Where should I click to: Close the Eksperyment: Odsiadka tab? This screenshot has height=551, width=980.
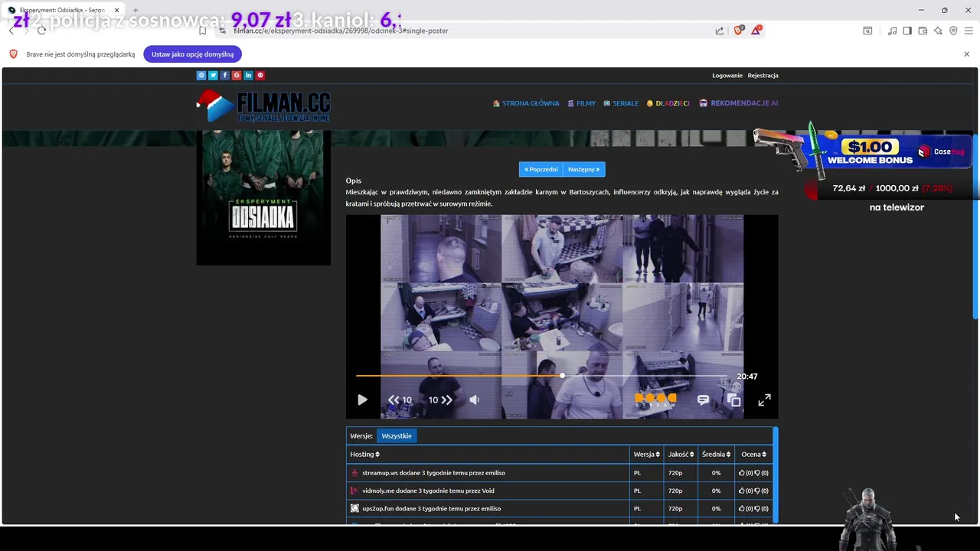[x=116, y=10]
